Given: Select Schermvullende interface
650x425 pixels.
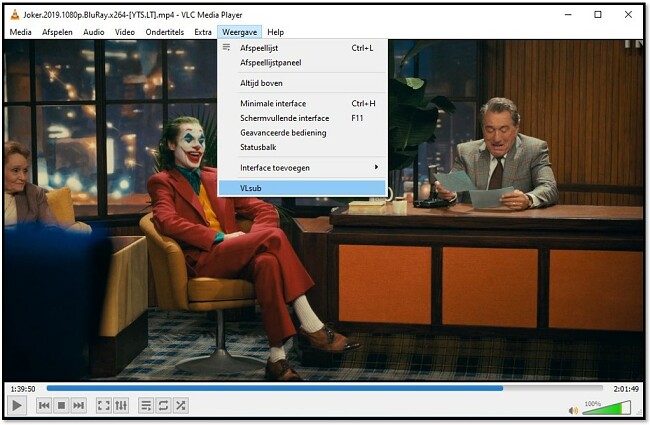Looking at the screenshot, I should pyautogui.click(x=303, y=118).
